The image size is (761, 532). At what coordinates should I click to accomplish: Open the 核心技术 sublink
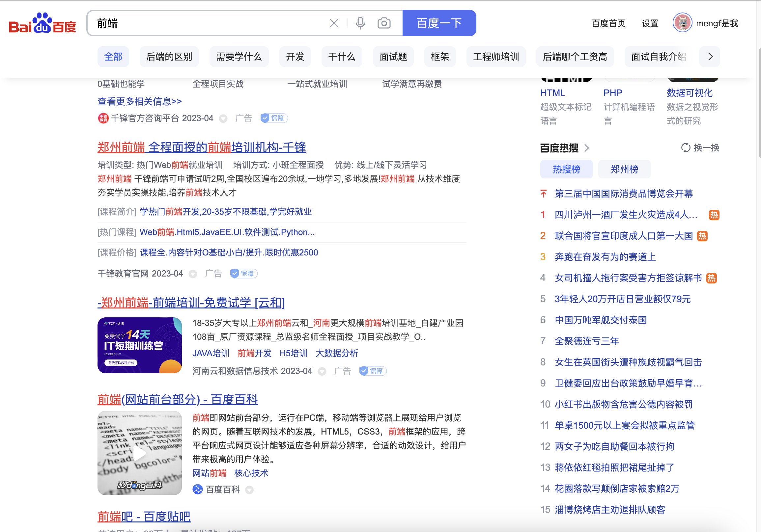251,473
